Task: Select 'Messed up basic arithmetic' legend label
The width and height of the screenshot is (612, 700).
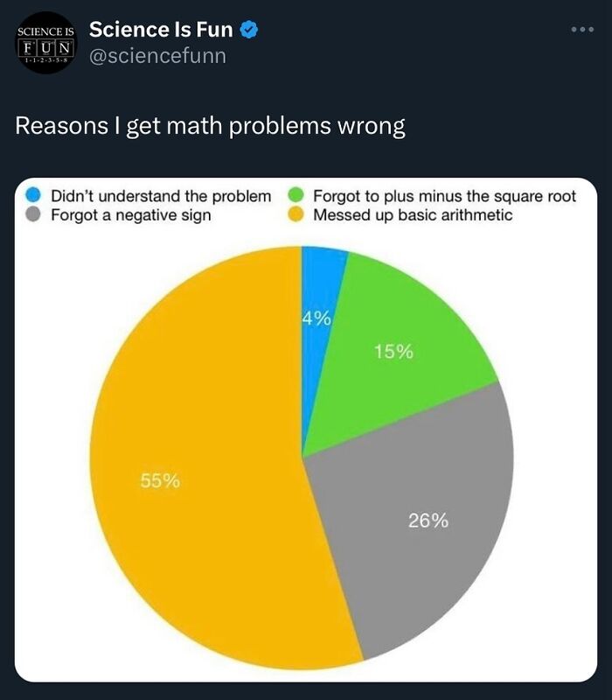Action: pyautogui.click(x=413, y=214)
